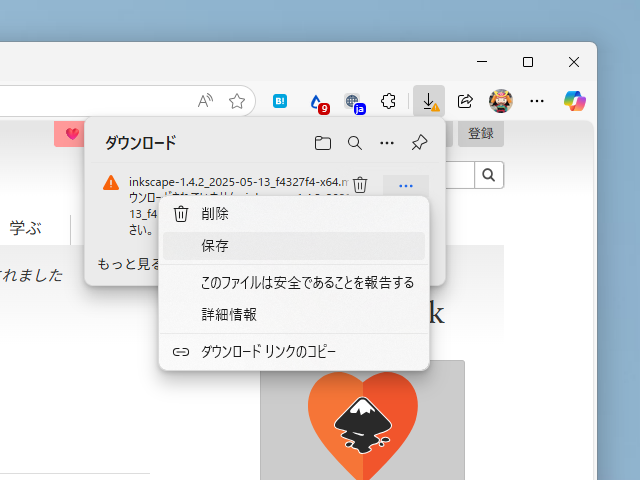
Task: Open the user profile avatar
Action: [x=501, y=101]
